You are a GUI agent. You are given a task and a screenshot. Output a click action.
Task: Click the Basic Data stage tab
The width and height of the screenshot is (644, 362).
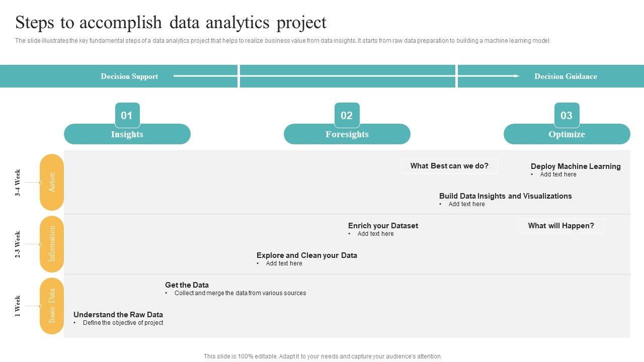click(52, 306)
